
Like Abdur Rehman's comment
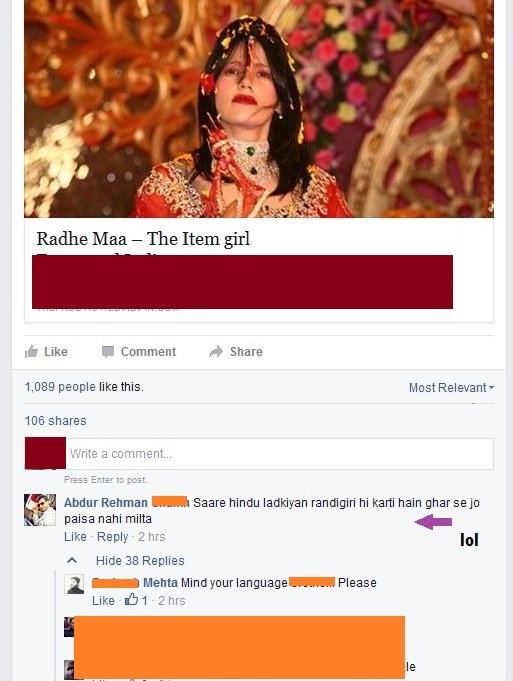75,537
